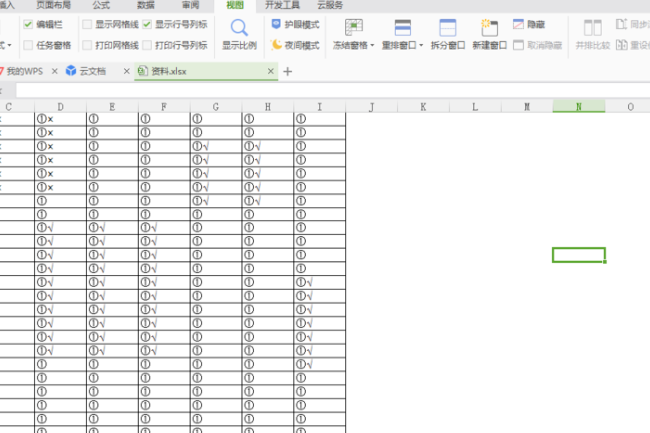The image size is (650, 433).
Task: Select column L header
Action: [x=475, y=107]
